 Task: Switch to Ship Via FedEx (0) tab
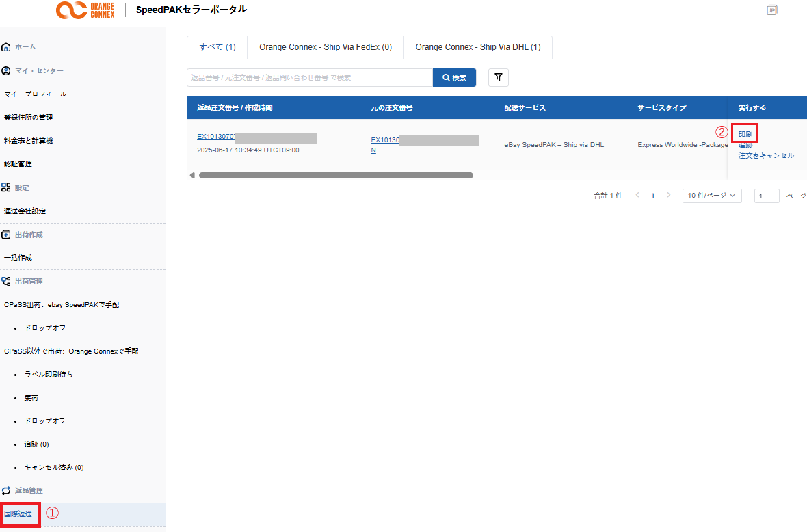point(326,47)
